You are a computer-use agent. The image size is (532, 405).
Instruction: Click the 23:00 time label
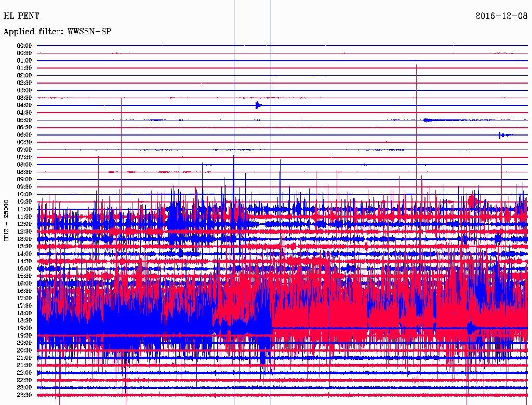[x=24, y=387]
